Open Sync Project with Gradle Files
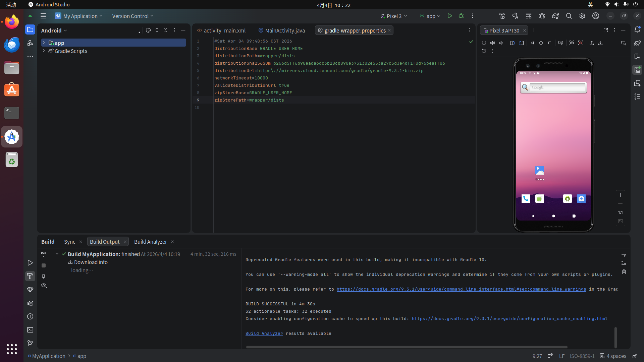The height and width of the screenshot is (362, 644). click(555, 16)
